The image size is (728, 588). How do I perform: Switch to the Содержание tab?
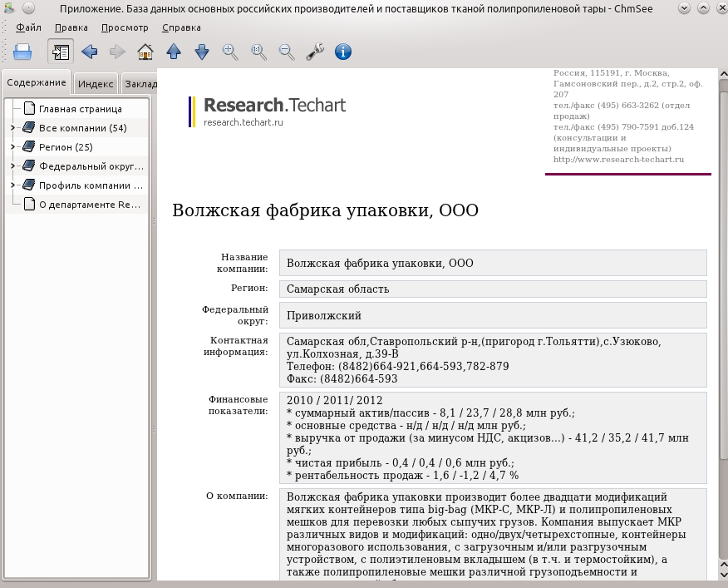point(37,82)
